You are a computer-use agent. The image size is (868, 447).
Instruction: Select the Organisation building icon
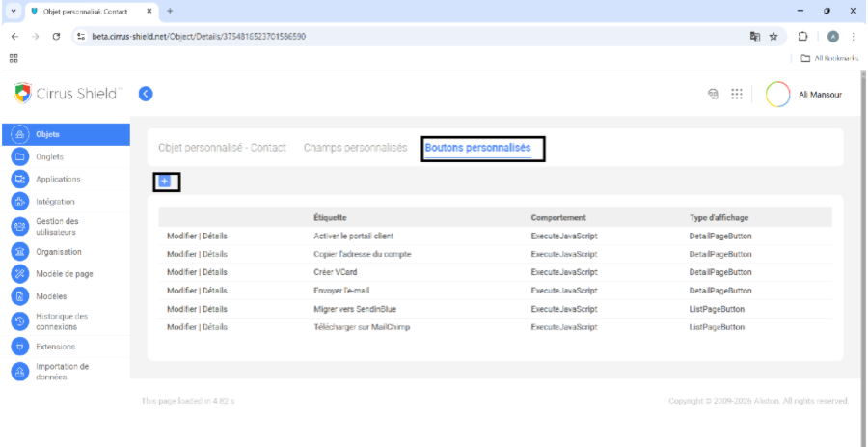[19, 251]
